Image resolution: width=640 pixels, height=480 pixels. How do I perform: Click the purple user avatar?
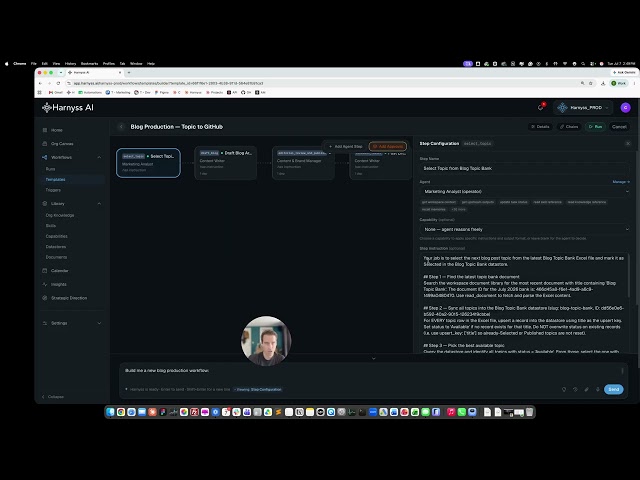(625, 107)
